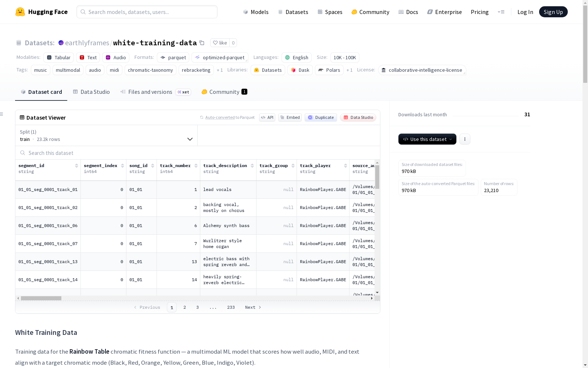Focus the site search field
588x368 pixels.
(x=147, y=12)
